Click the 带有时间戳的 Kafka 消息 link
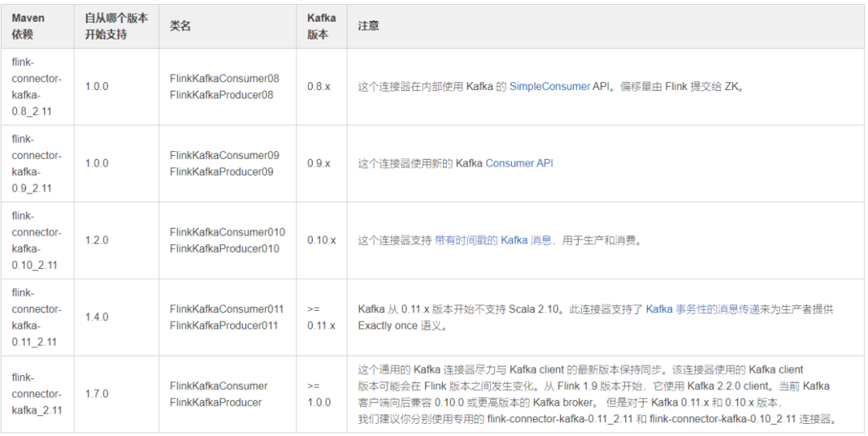The image size is (868, 436). click(x=482, y=240)
